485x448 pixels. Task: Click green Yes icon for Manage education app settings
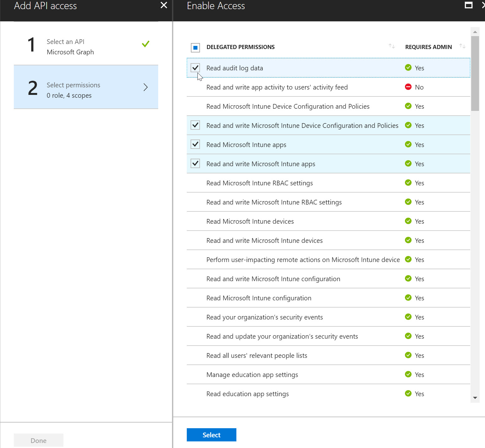tap(408, 374)
